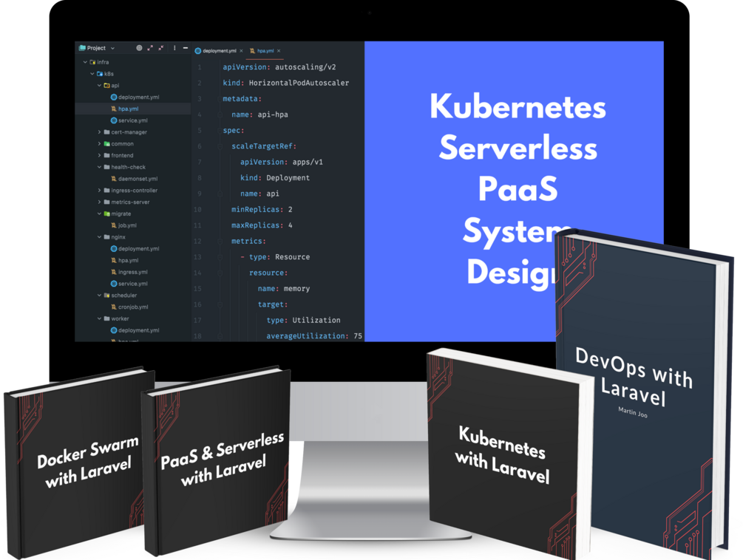Fold the scaleTargetRef block at line 6
743x560 pixels.
tap(220, 146)
